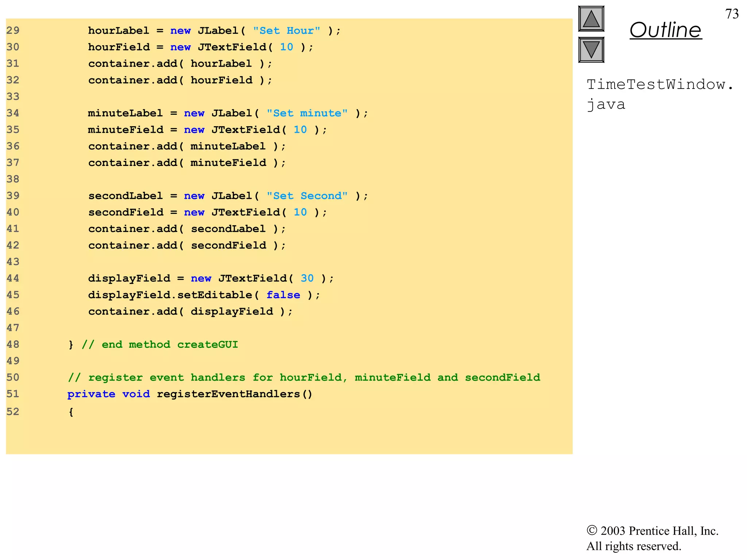Select line 39 secondLabel assignment

point(228,196)
